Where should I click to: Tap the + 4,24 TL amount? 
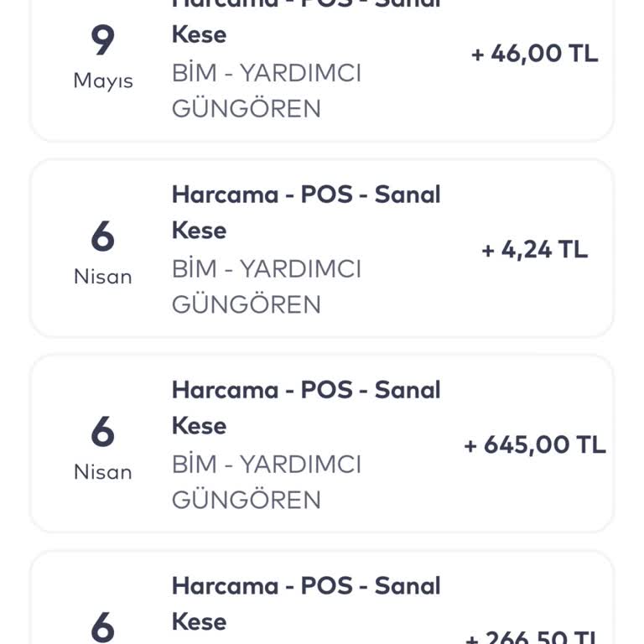(534, 250)
